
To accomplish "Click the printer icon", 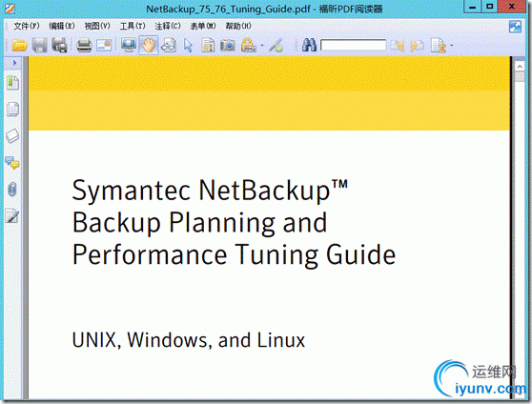I will pos(84,45).
